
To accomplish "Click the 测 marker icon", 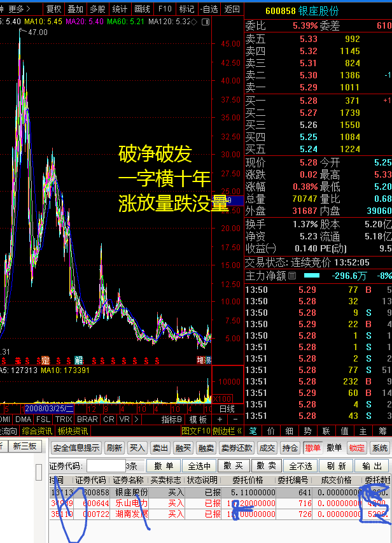I will 208,360.
